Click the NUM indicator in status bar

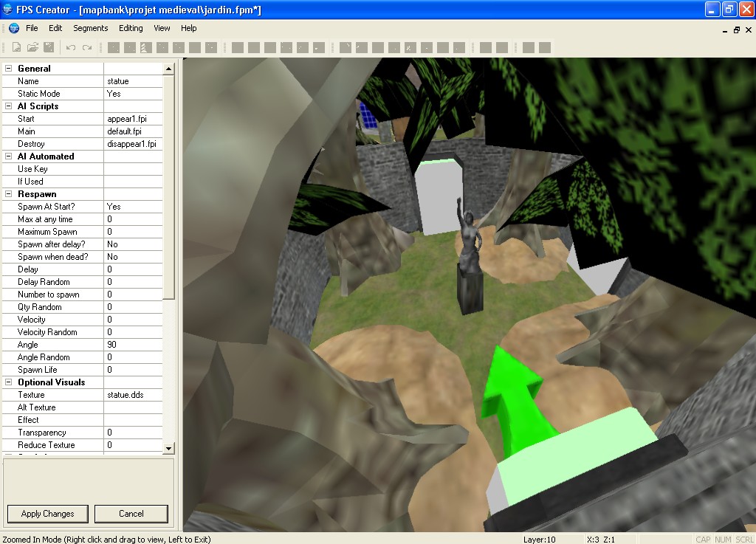coord(723,539)
